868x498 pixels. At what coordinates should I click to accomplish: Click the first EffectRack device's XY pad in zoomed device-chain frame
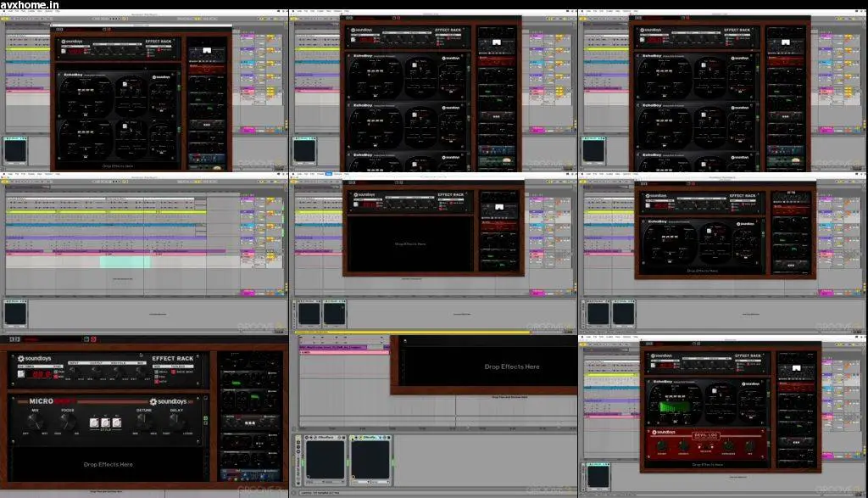coord(325,460)
